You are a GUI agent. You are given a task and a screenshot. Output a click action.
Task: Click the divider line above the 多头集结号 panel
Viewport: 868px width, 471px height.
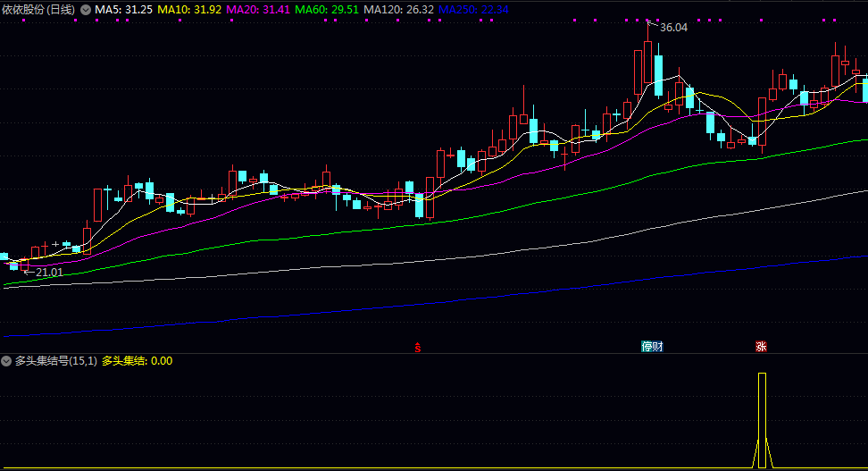tap(434, 353)
